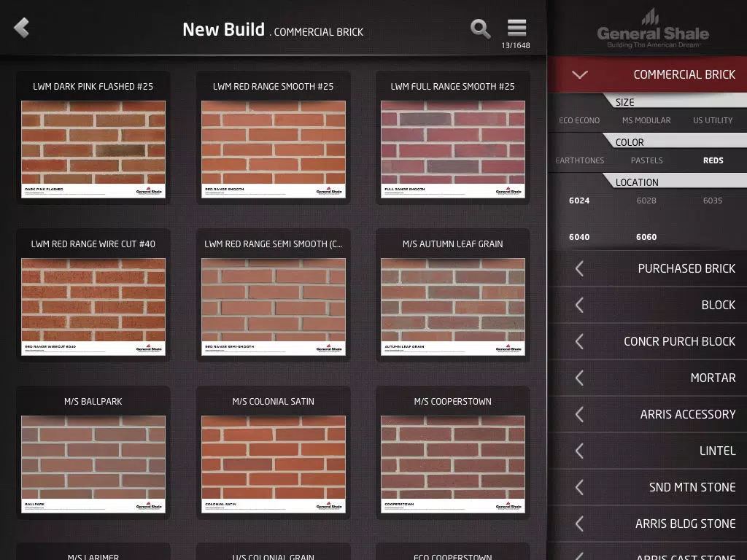Screen dimensions: 747x560
Task: Toggle the ECO ECONO size filter
Action: pyautogui.click(x=579, y=120)
